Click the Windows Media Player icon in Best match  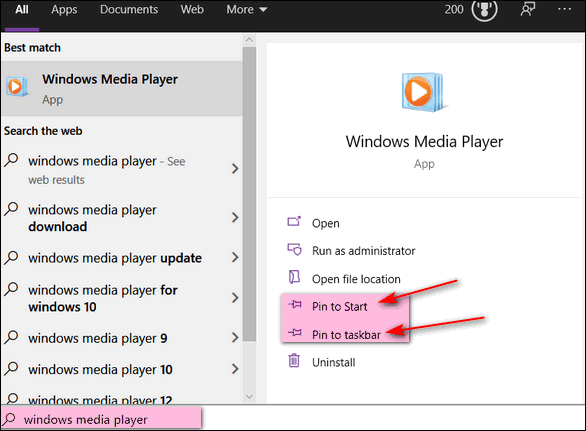point(17,87)
